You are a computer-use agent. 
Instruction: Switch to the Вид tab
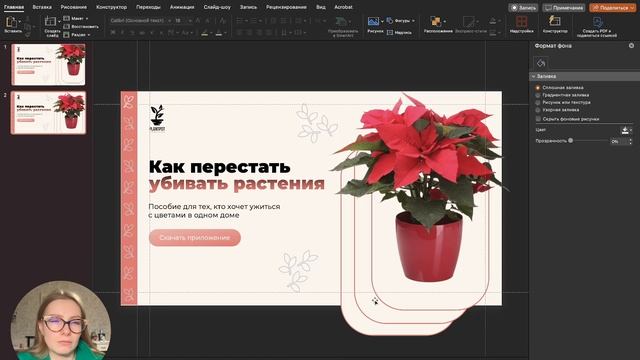(x=321, y=7)
